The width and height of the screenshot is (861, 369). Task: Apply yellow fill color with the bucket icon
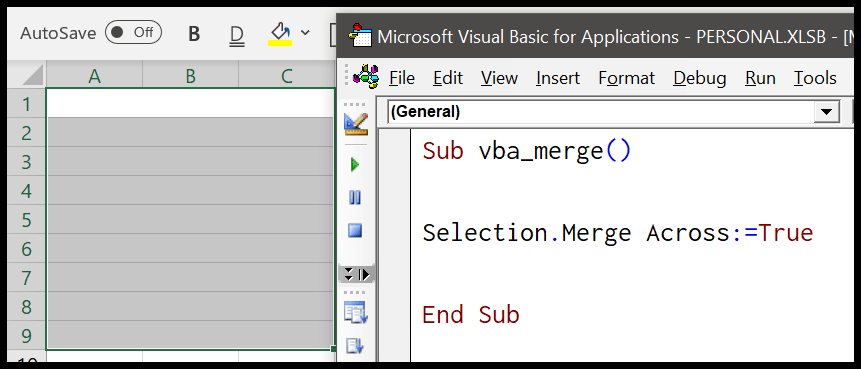281,33
